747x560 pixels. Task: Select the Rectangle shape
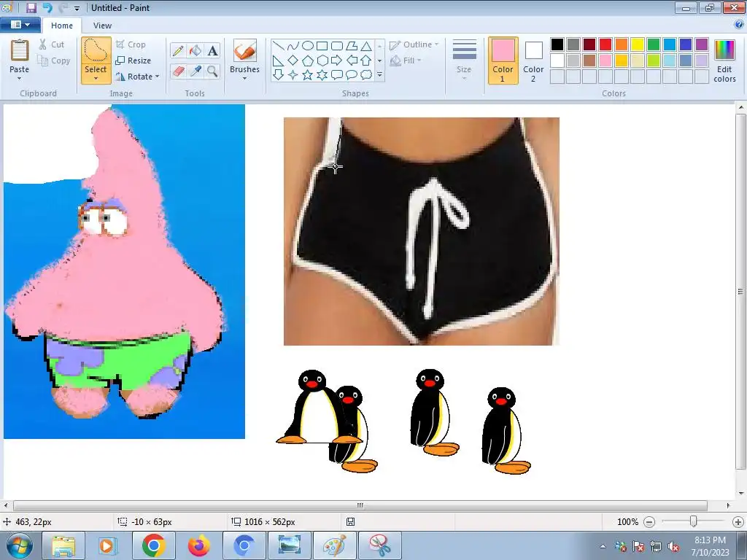[x=322, y=46]
